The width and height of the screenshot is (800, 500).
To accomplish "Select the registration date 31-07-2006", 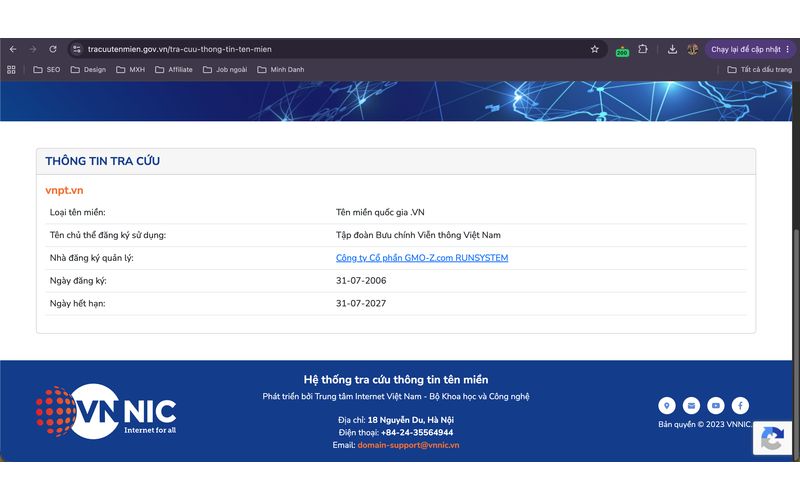I will coord(361,281).
